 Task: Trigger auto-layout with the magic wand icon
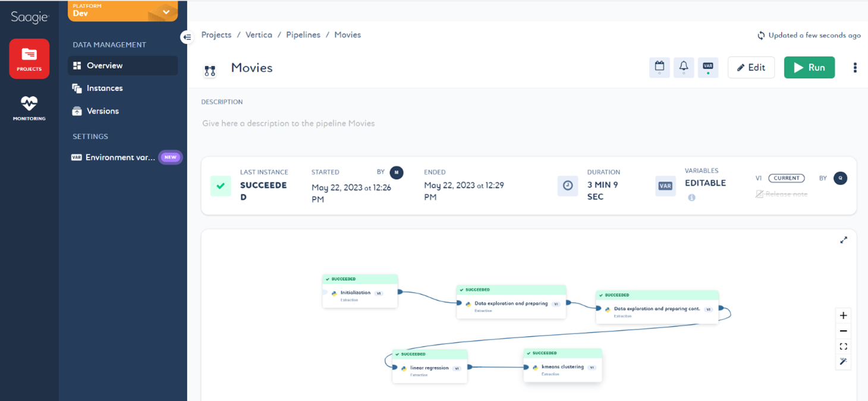843,361
